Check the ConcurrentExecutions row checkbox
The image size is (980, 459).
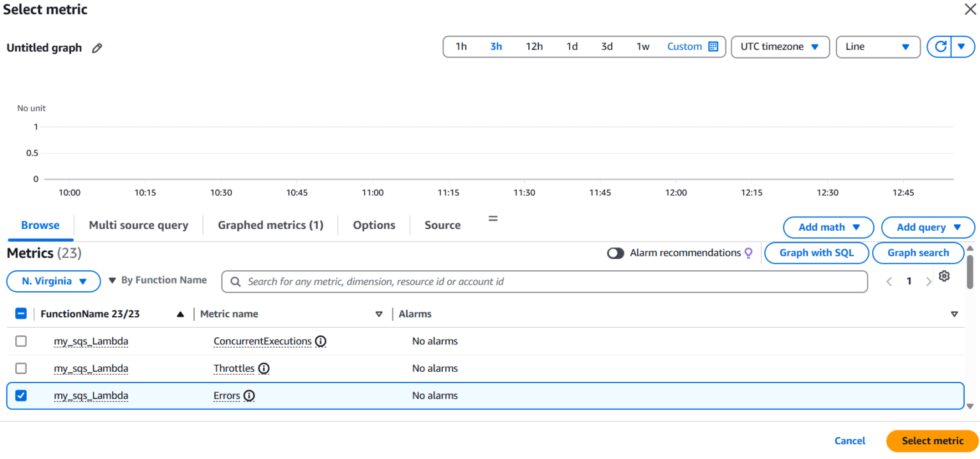21,341
